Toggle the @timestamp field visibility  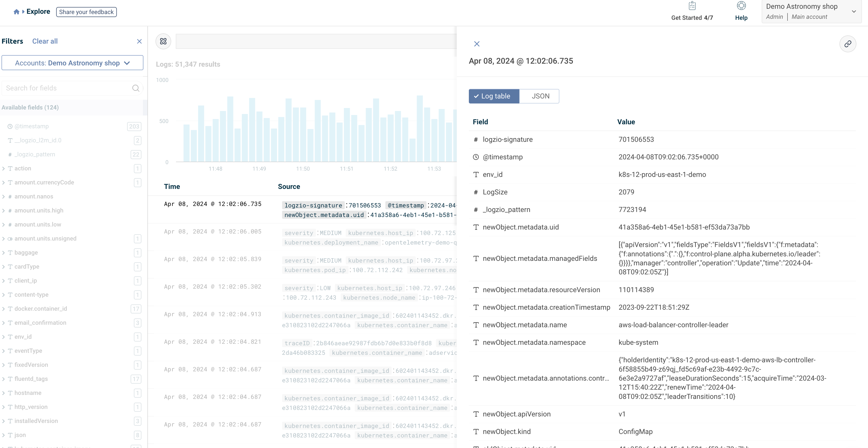(x=33, y=126)
